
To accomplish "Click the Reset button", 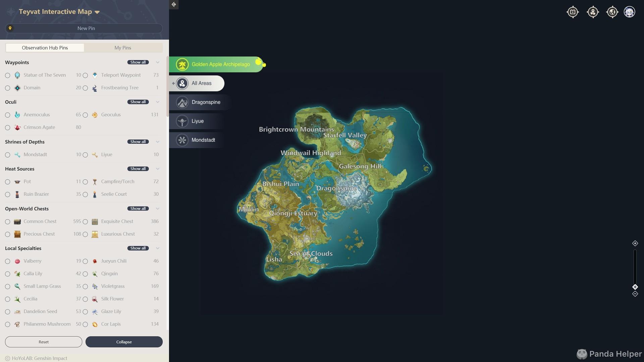I will click(44, 342).
